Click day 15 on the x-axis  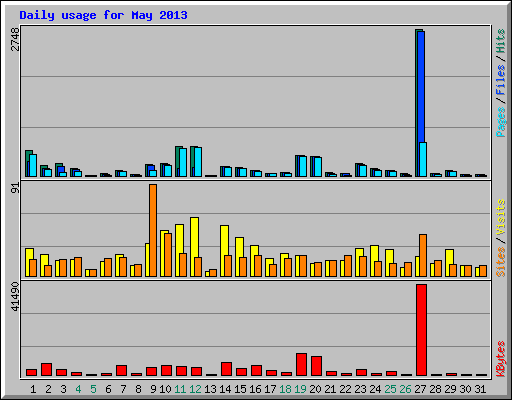240,389
